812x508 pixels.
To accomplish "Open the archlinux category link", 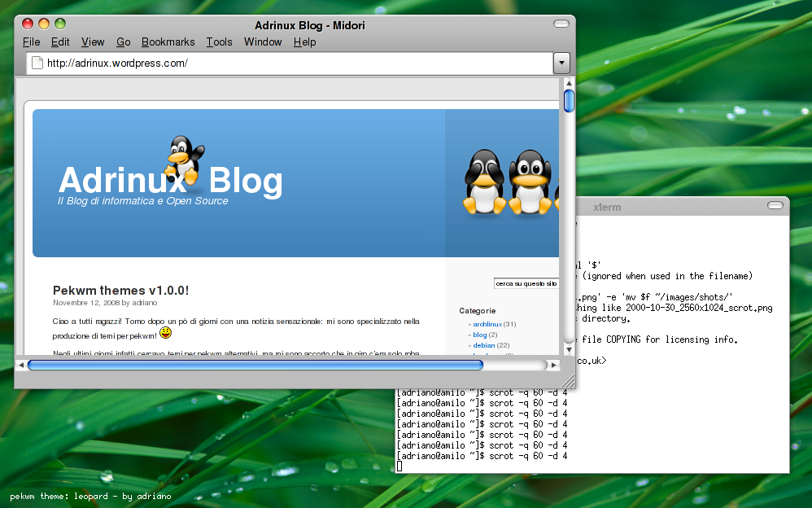I will click(x=487, y=324).
